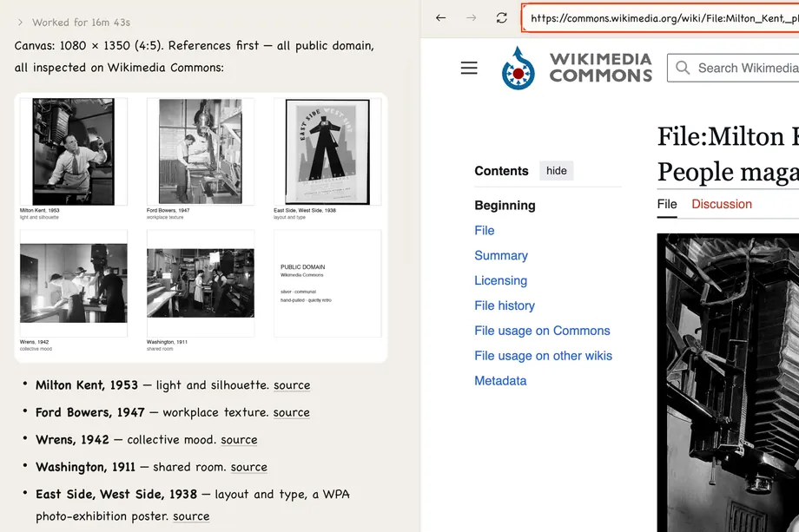Open File history section link

(x=505, y=305)
